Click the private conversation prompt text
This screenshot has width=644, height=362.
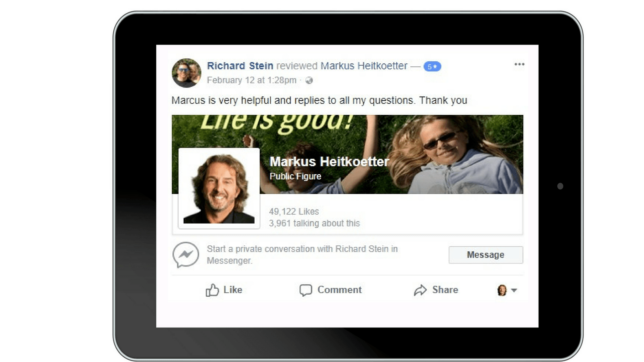(302, 255)
